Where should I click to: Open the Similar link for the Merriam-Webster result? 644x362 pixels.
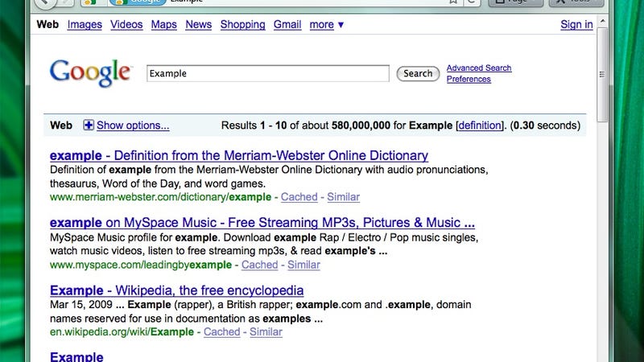point(344,197)
